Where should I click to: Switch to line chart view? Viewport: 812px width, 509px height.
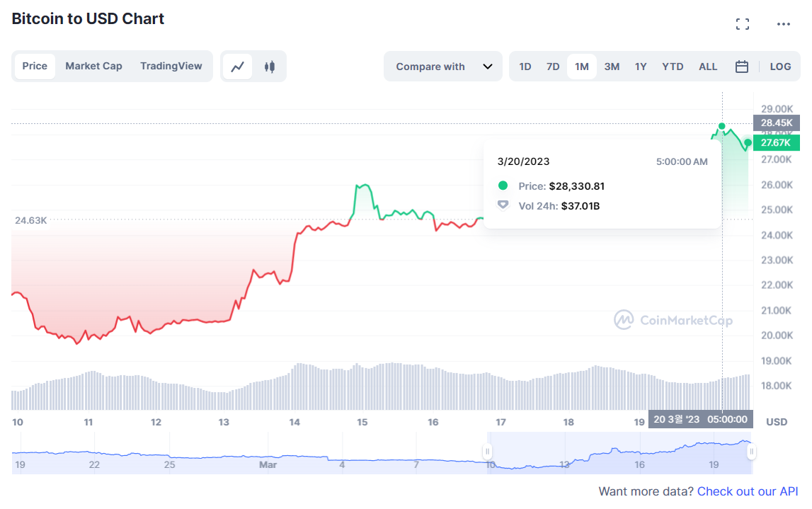(x=238, y=67)
